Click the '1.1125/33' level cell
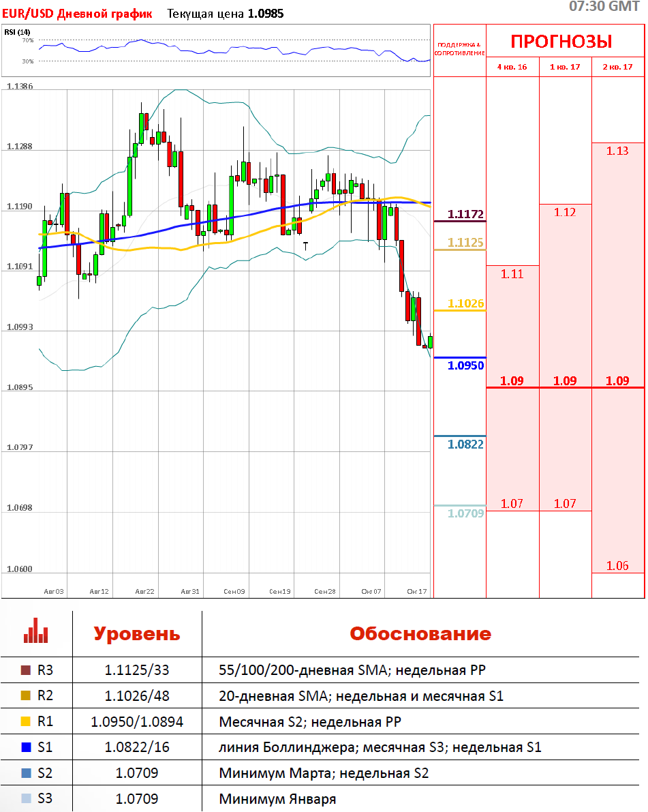 click(137, 670)
